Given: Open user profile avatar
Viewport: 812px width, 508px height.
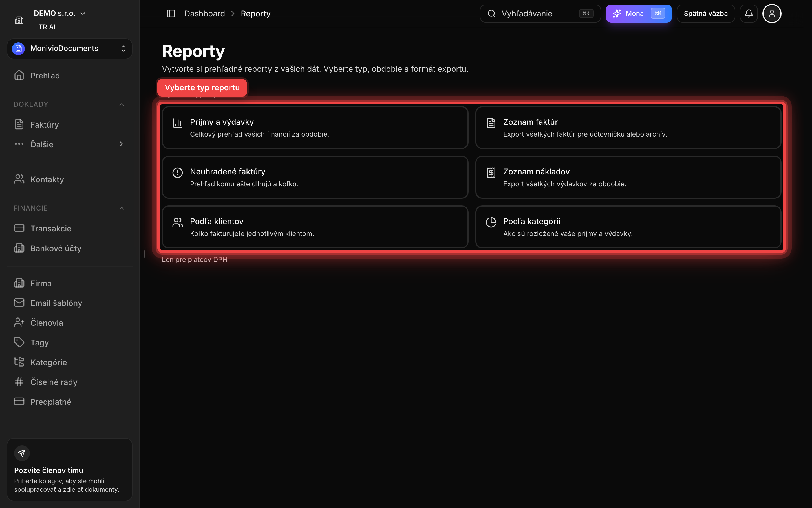Looking at the screenshot, I should (772, 14).
